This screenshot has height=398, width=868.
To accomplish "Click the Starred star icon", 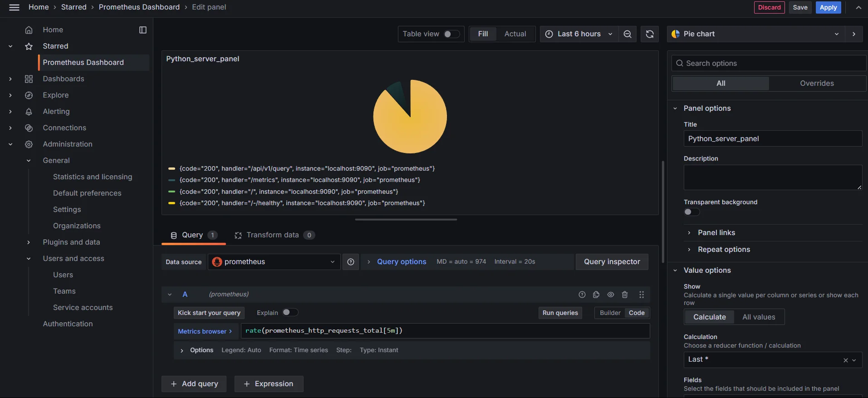I will point(29,46).
